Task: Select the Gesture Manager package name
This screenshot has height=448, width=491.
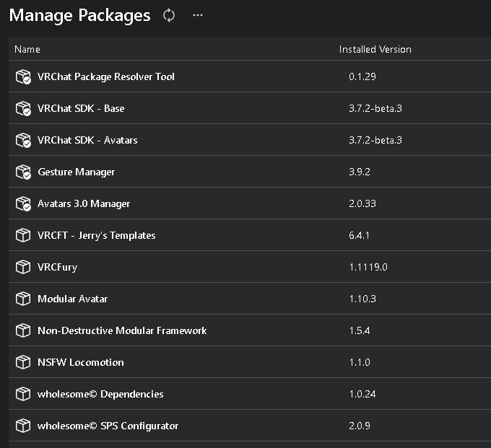Action: [x=76, y=172]
